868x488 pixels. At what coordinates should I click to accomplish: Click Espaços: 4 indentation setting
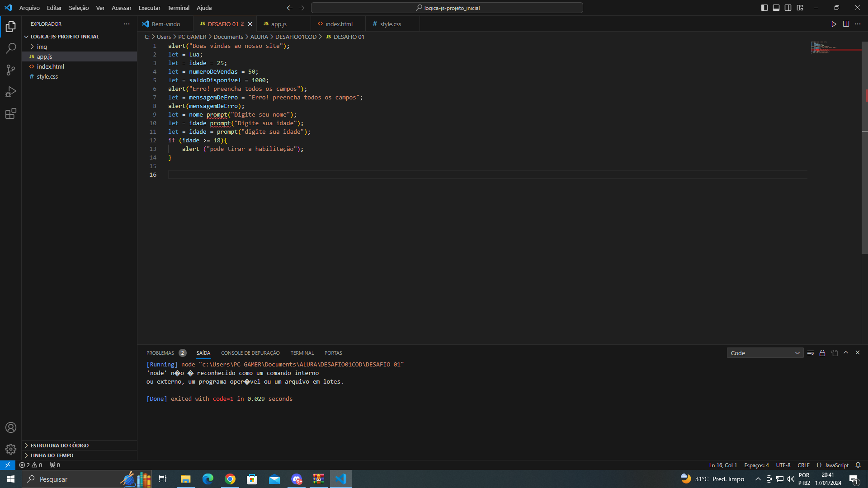(756, 465)
